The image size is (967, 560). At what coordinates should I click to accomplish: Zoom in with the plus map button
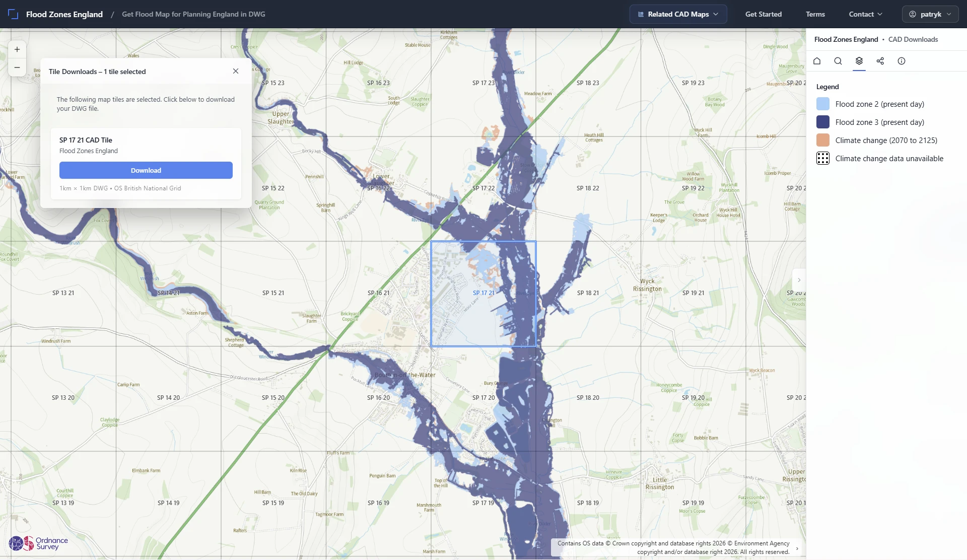[17, 49]
